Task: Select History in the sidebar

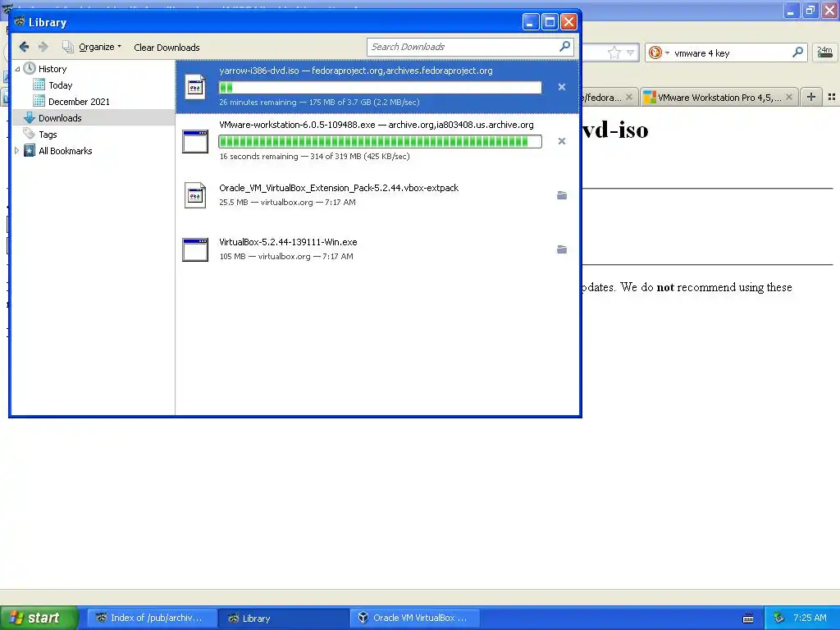Action: coord(52,69)
